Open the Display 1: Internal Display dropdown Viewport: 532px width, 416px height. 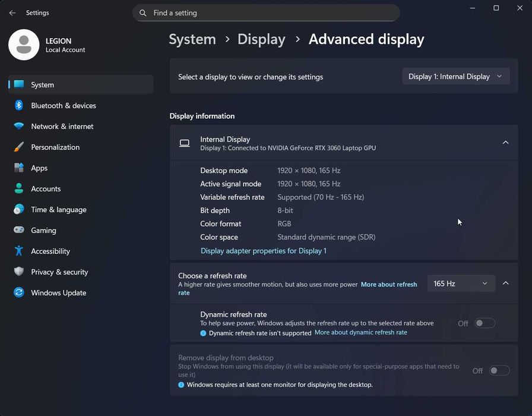click(456, 77)
